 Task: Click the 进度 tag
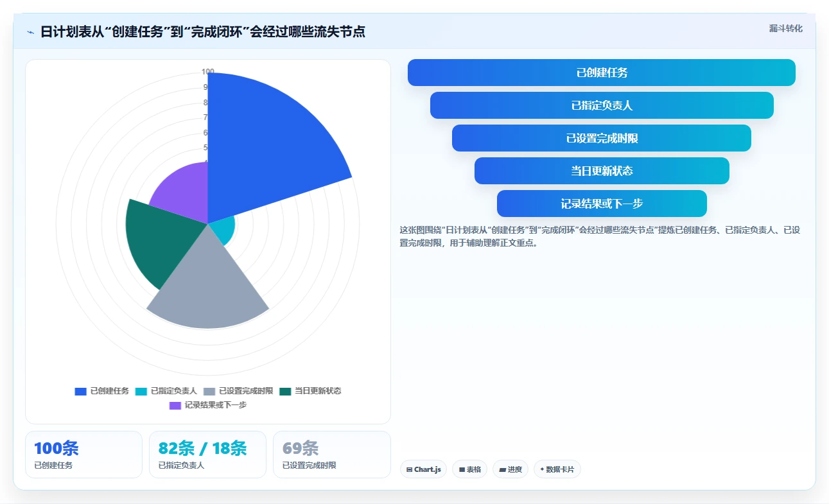pyautogui.click(x=510, y=469)
